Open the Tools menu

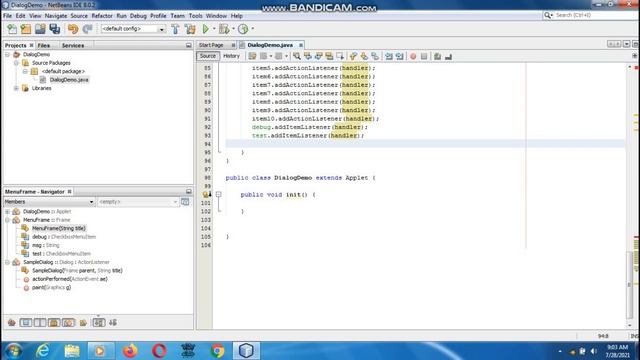point(196,16)
